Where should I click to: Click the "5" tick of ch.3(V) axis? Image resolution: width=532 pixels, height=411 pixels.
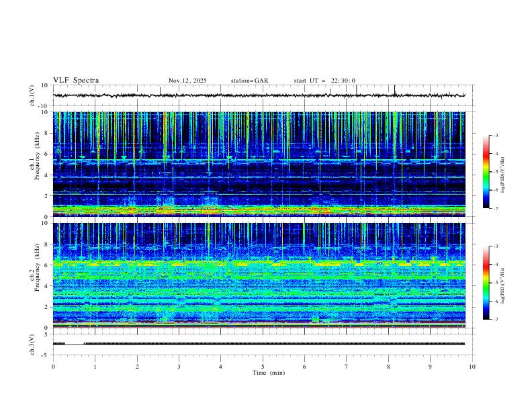coord(47,334)
